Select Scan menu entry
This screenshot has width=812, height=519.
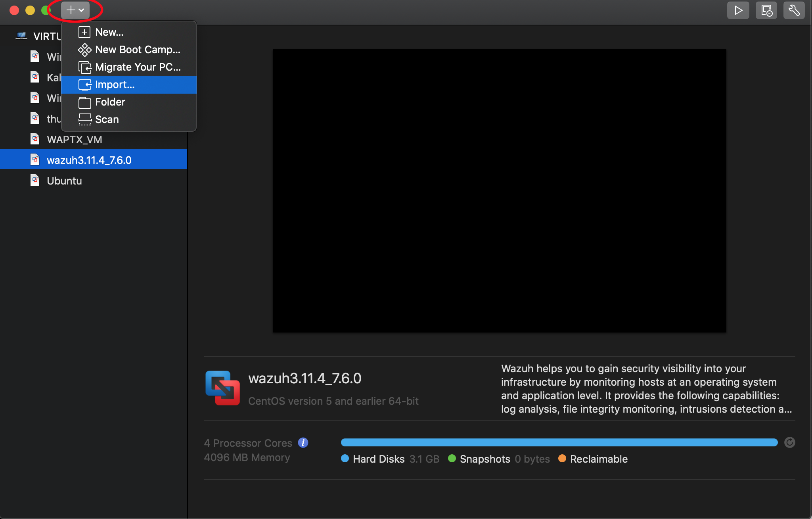click(107, 119)
